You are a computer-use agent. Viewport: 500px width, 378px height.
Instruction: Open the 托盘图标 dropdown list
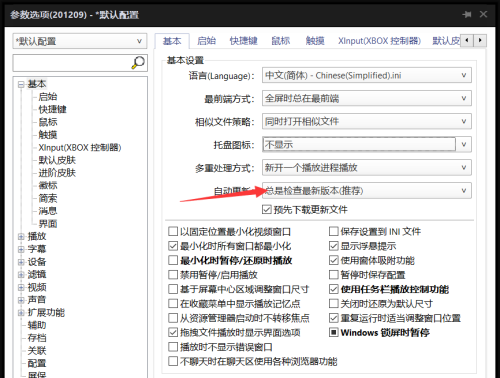[x=367, y=145]
